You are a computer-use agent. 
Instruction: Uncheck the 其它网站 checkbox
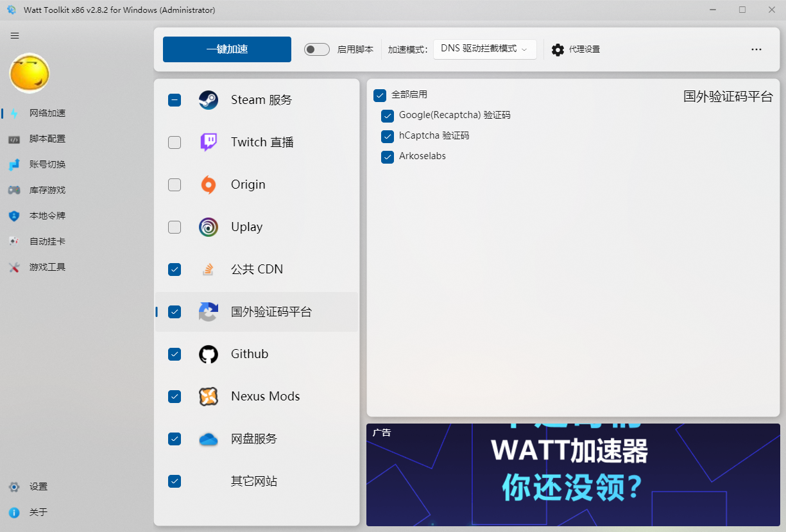[175, 481]
